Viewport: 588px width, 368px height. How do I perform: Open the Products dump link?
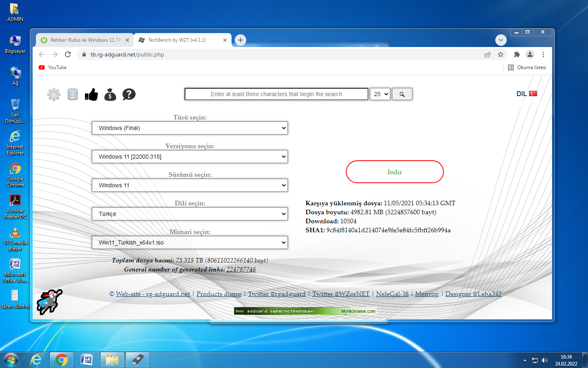pos(219,294)
